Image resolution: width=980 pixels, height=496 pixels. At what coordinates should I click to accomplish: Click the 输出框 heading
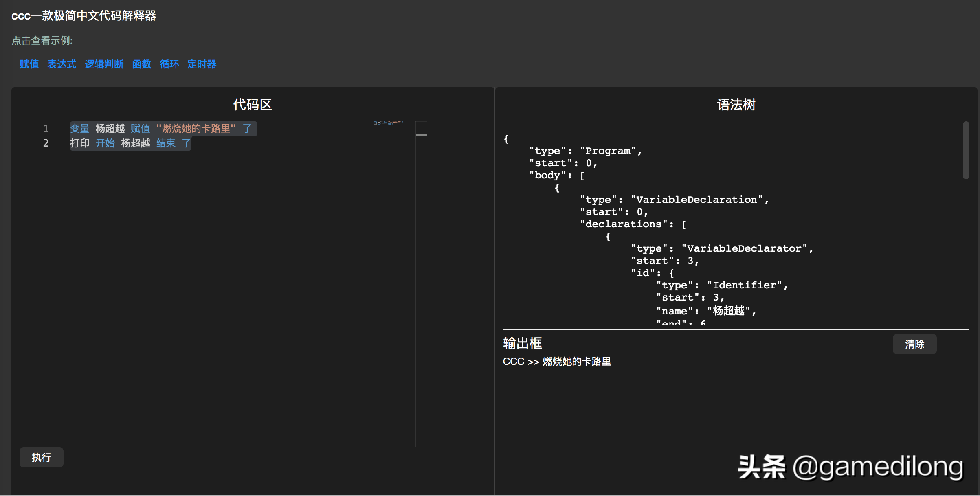pos(523,343)
